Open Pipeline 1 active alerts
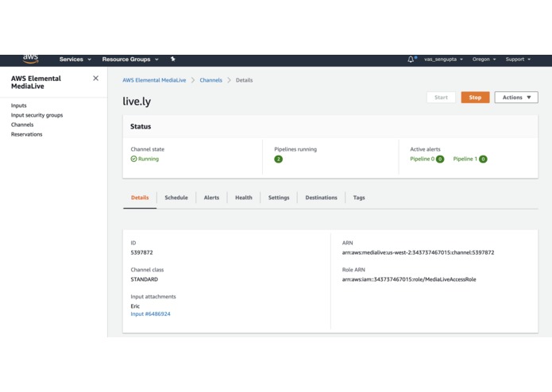This screenshot has width=552, height=392. pos(470,159)
